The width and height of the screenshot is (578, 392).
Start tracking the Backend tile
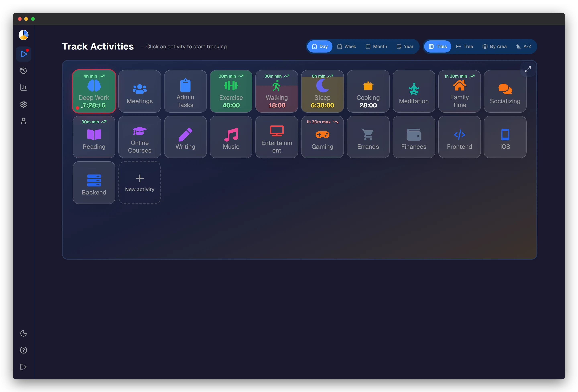[x=94, y=183]
